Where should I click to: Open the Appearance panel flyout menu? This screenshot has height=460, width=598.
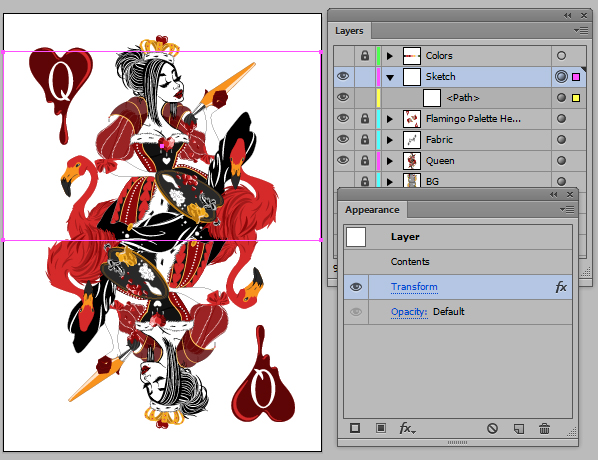click(x=567, y=209)
